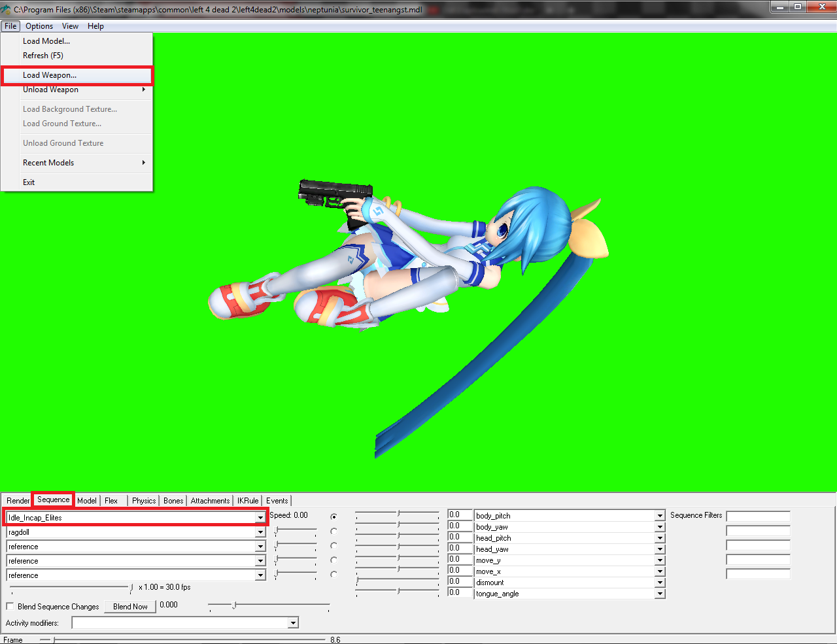Click Load Background Texture... menu entry
Image resolution: width=837 pixels, height=644 pixels.
[x=77, y=109]
